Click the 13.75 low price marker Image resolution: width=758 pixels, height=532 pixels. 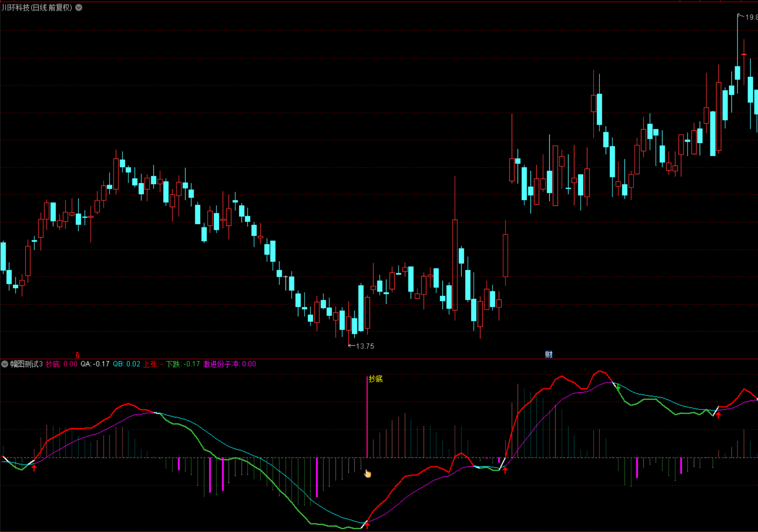pos(361,346)
